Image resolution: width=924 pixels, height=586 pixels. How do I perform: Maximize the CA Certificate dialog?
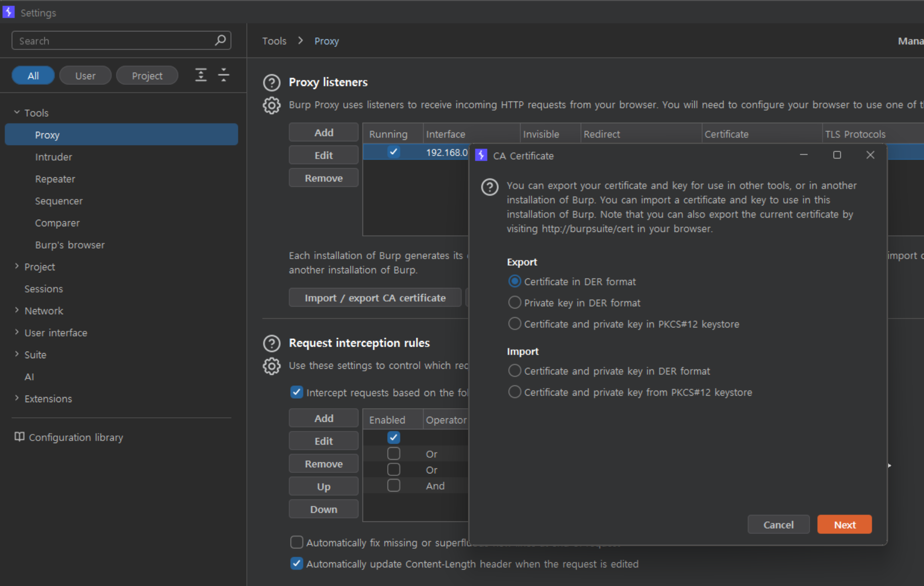click(837, 155)
